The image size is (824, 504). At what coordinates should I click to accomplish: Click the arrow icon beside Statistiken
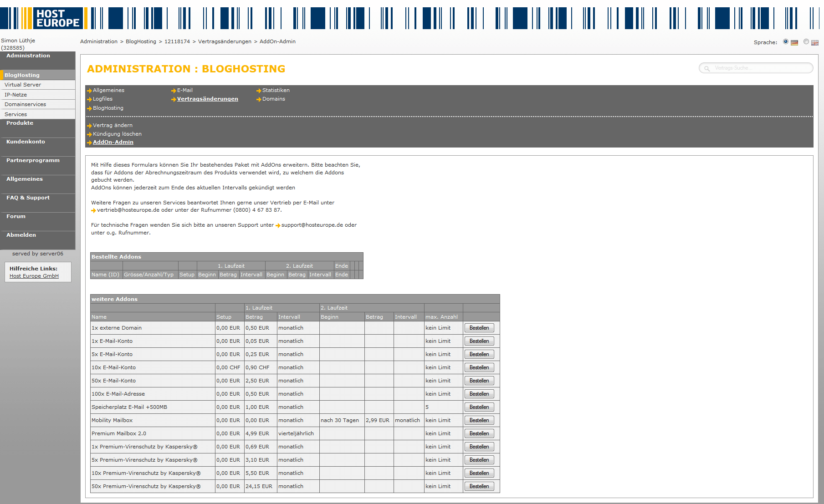tap(259, 91)
